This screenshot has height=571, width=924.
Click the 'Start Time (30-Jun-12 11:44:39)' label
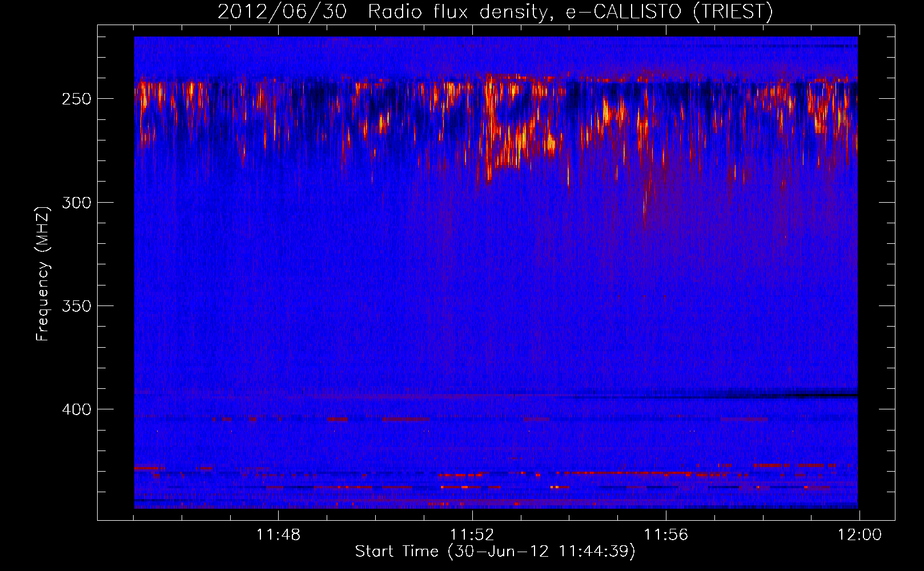495,552
